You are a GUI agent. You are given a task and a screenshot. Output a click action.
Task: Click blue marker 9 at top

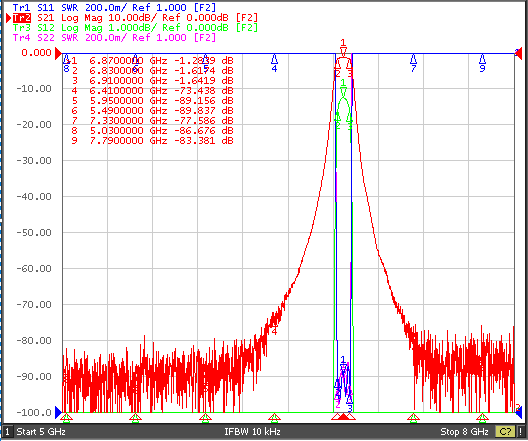pos(483,63)
